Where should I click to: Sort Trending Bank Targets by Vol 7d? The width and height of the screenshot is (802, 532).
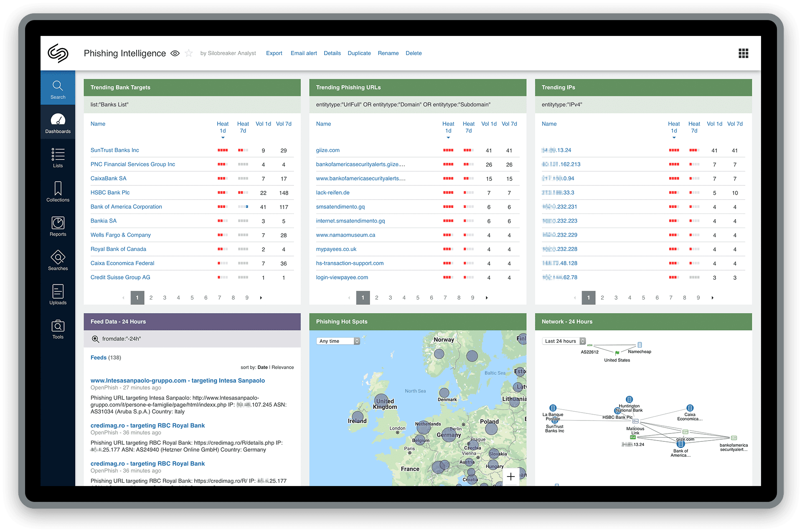click(x=284, y=124)
